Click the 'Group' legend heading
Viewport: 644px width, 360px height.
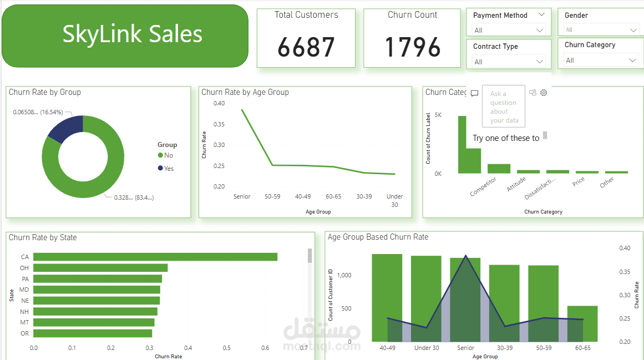coord(167,144)
